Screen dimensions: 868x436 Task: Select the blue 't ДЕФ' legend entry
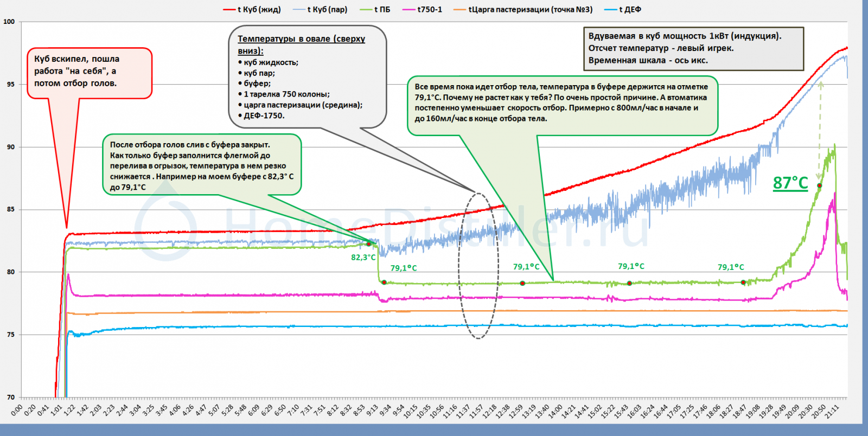pos(622,9)
